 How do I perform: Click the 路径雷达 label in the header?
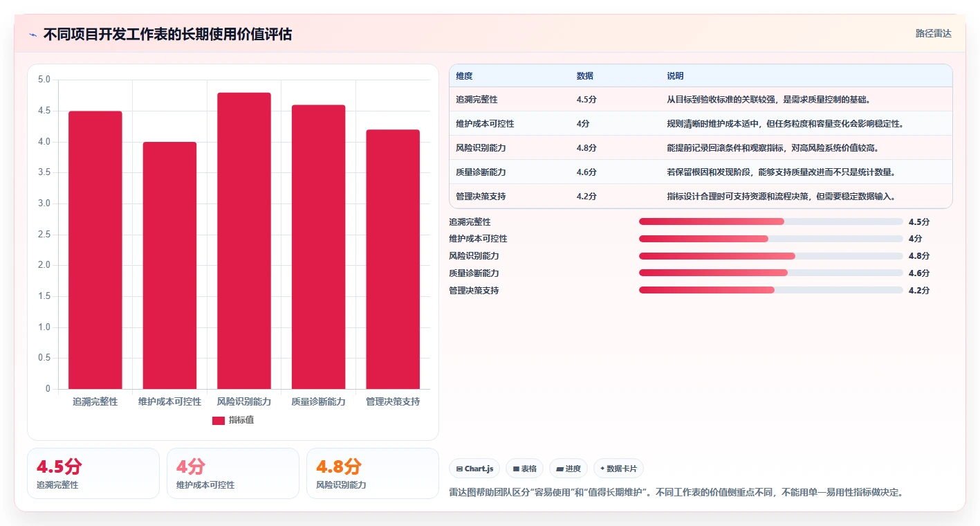pos(934,33)
